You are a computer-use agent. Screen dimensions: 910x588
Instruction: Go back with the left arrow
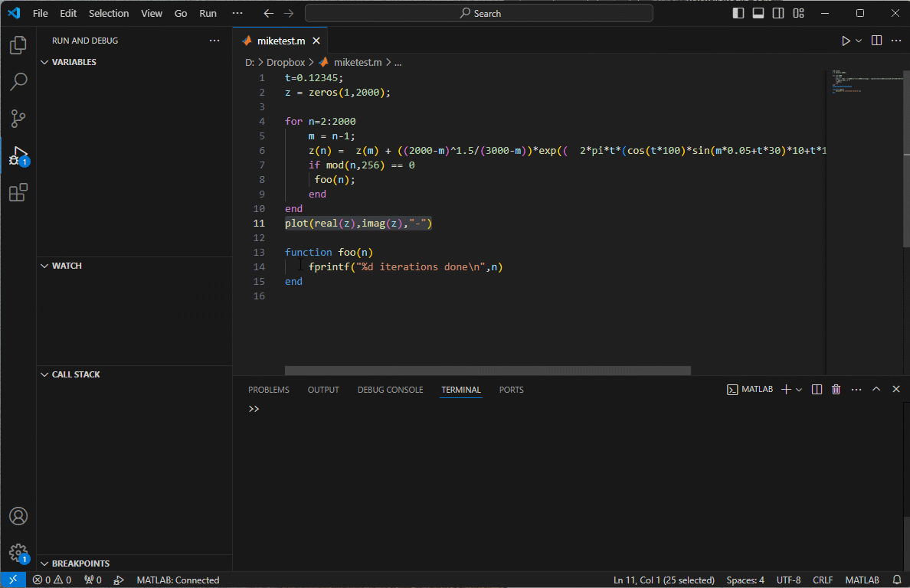pyautogui.click(x=268, y=13)
